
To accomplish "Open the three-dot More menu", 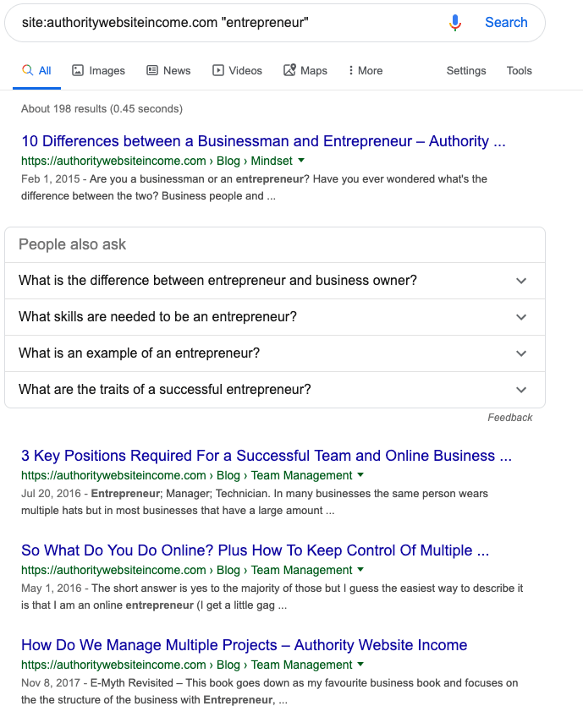I will (x=366, y=70).
